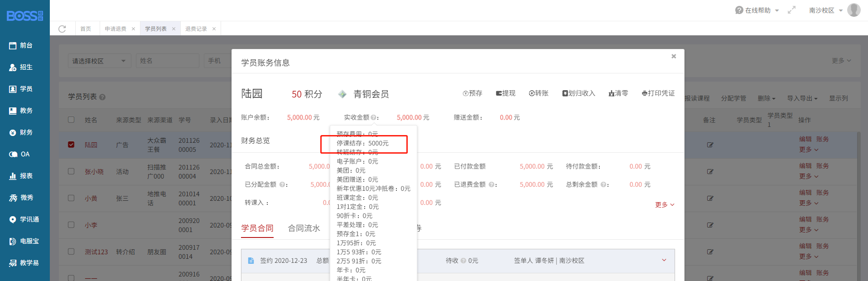The image size is (868, 281).
Task: Check the 张小晓 row checkbox
Action: tap(71, 171)
